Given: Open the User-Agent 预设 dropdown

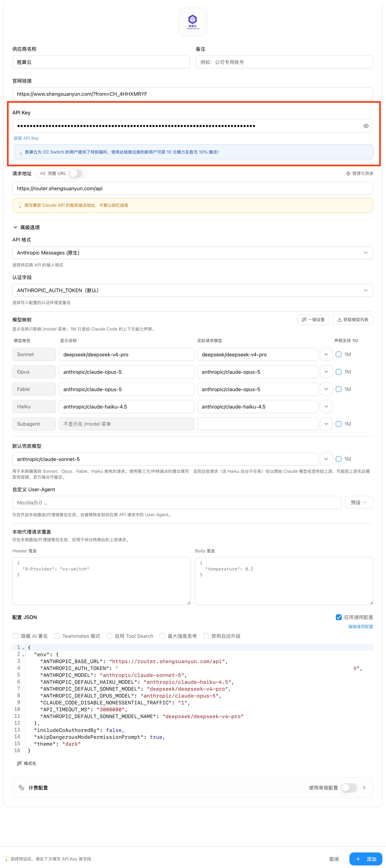Looking at the screenshot, I should (359, 502).
